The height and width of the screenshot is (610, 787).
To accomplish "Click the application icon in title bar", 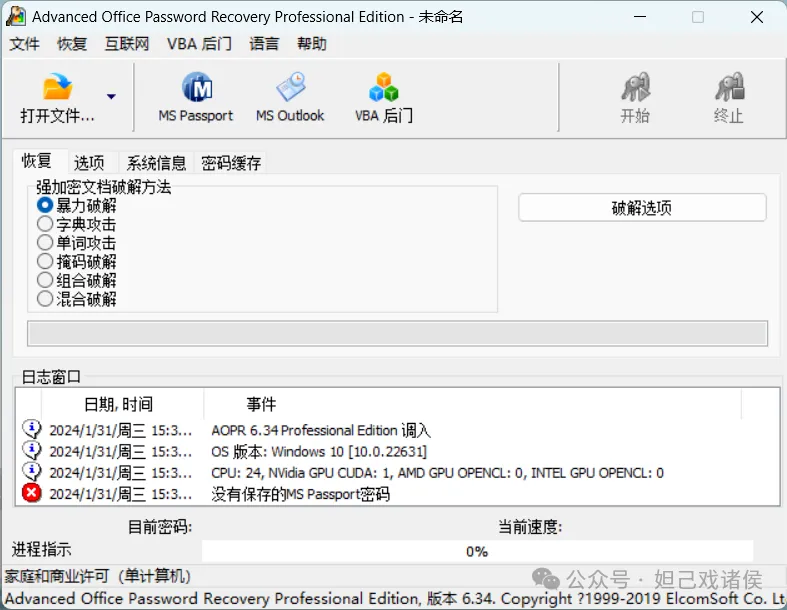I will point(16,17).
